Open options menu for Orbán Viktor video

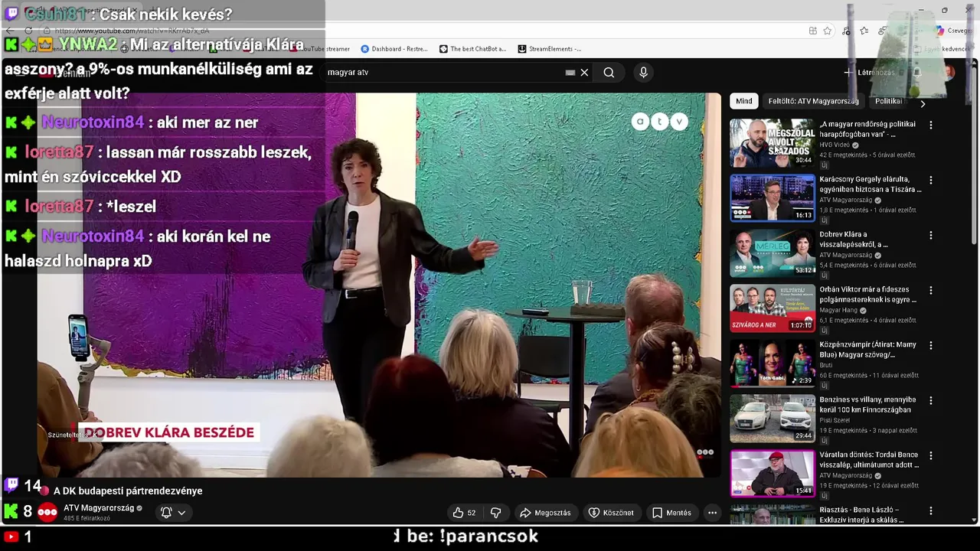tap(931, 290)
